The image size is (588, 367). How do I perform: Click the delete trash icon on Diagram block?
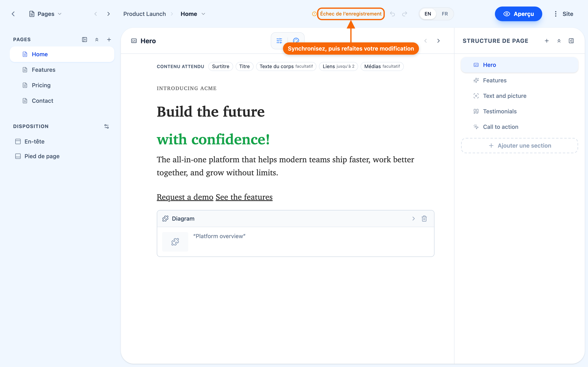[424, 218]
